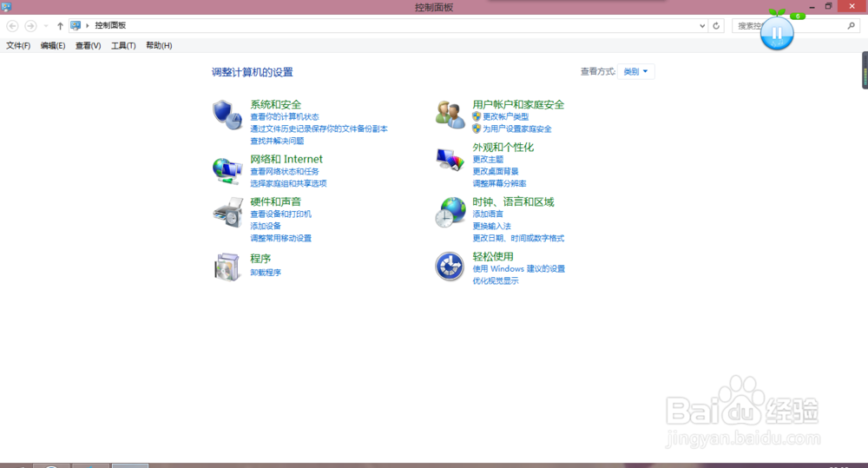Click the UAC shield icon beside 更改帐户类型
868x468 pixels.
click(x=477, y=116)
